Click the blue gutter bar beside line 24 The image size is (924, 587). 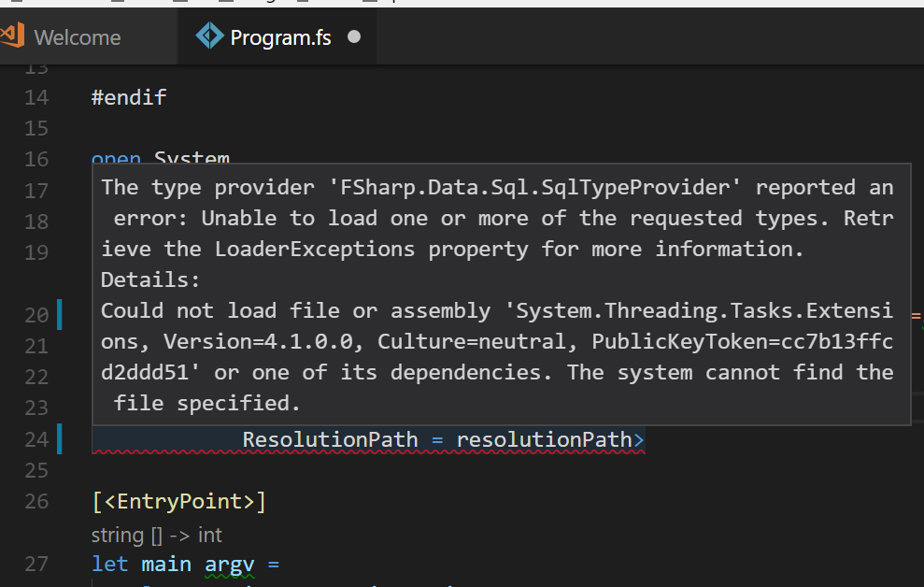pyautogui.click(x=60, y=439)
